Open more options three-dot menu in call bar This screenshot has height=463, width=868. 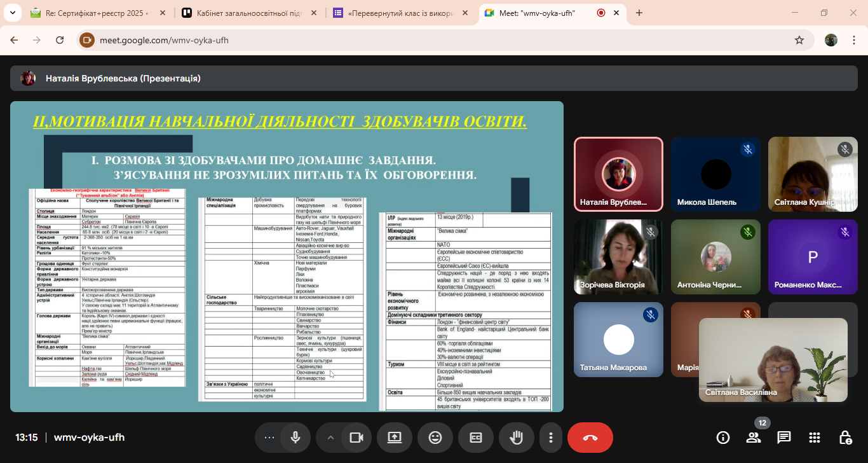coord(551,438)
